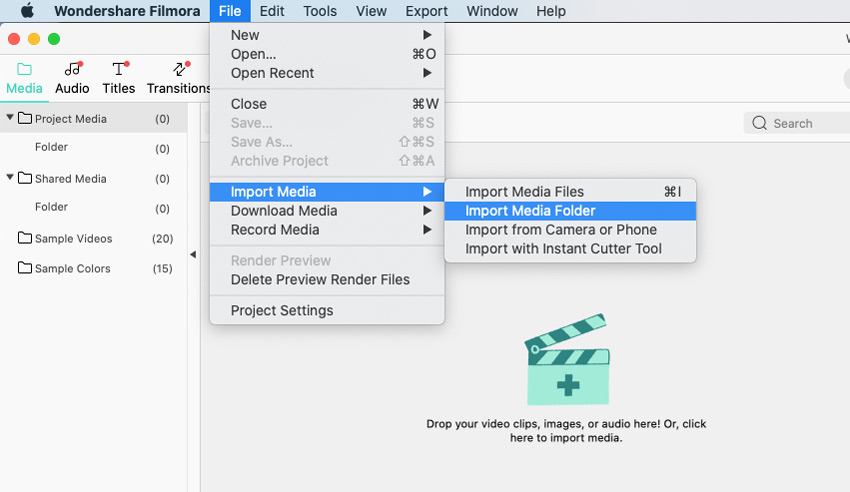Select Import Media in File menu
The height and width of the screenshot is (492, 850).
click(x=327, y=192)
